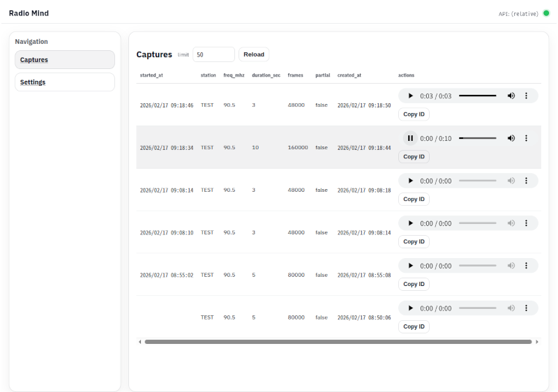Screen dimensions: 558x392
Task: Pause the playing 09:18:34 capture
Action: click(410, 138)
